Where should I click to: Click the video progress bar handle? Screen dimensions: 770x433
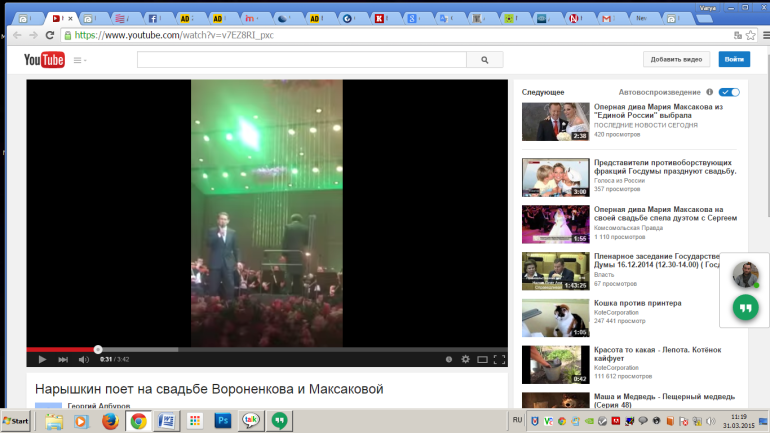point(98,350)
